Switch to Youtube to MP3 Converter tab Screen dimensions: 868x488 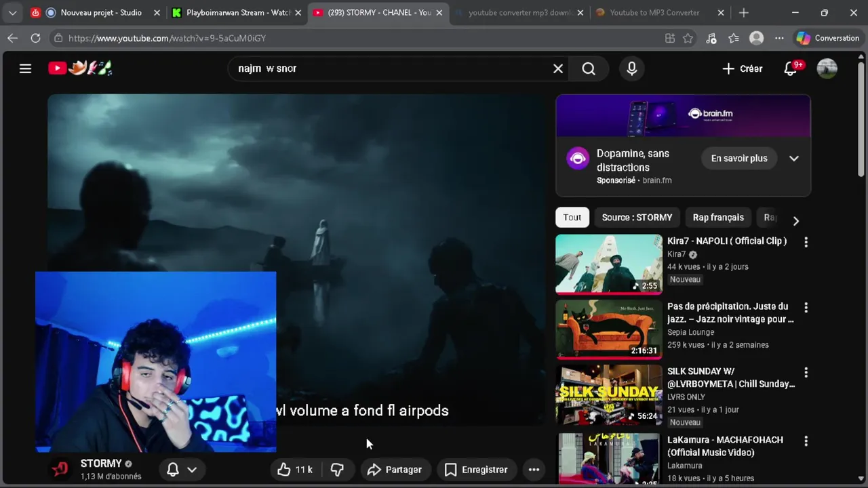point(658,12)
